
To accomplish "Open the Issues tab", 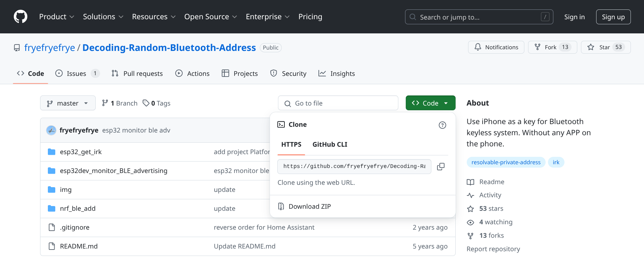I will pos(76,74).
